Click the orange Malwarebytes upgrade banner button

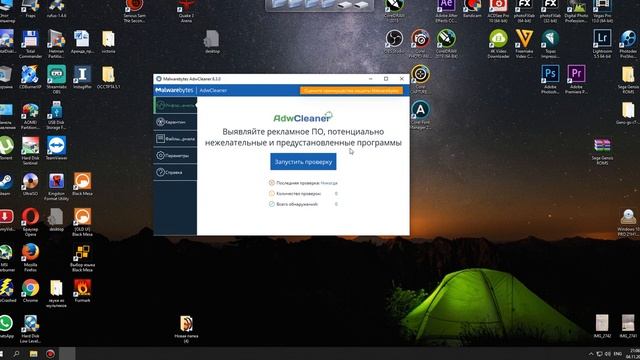(351, 90)
